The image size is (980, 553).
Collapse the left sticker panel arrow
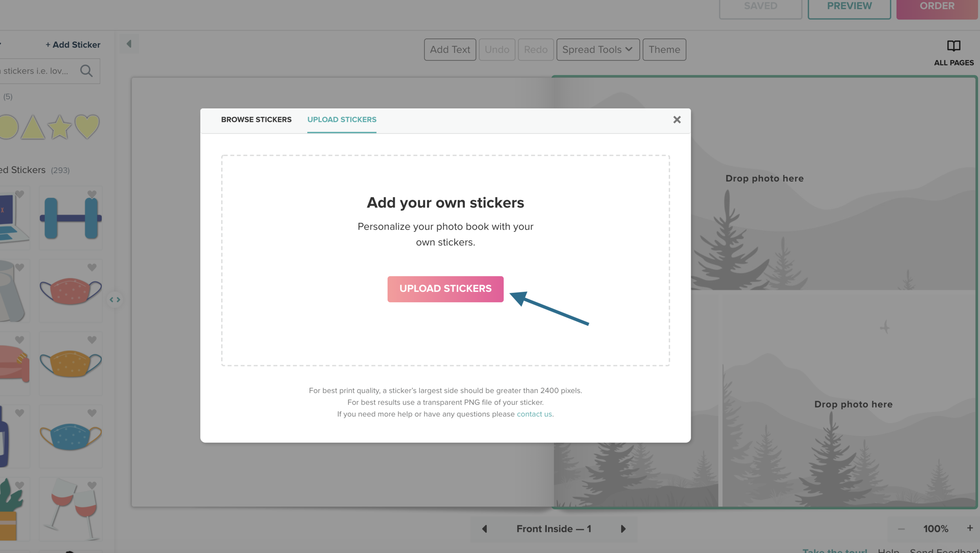click(x=129, y=44)
